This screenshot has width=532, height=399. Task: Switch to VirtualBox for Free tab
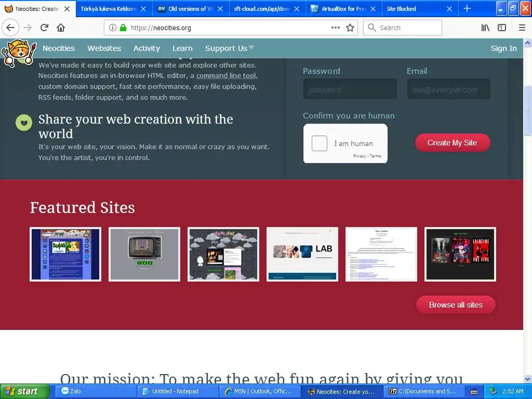[x=343, y=9]
